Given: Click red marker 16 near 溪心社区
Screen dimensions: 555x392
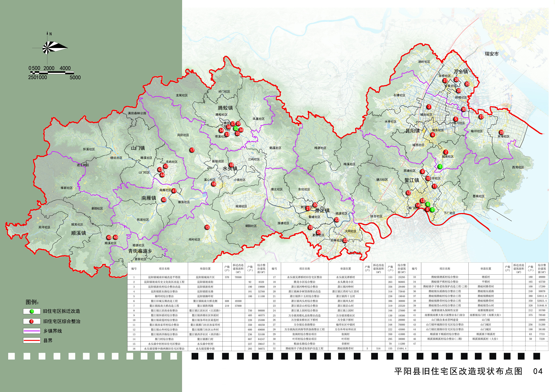Looking at the screenshot, I should 214,184.
